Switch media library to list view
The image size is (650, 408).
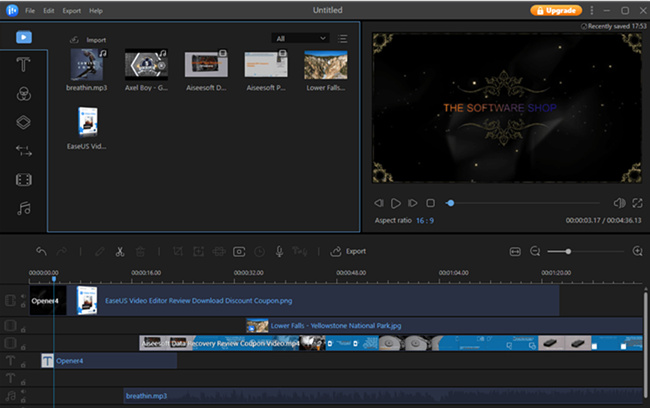342,39
